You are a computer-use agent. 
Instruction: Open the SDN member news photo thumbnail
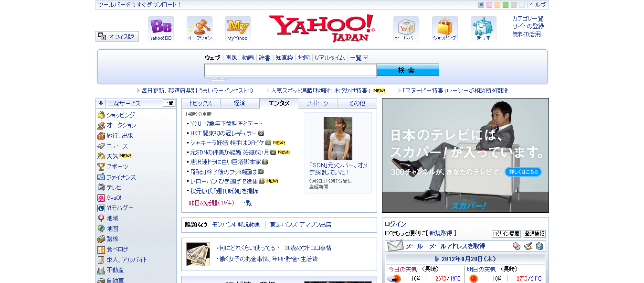tap(338, 139)
